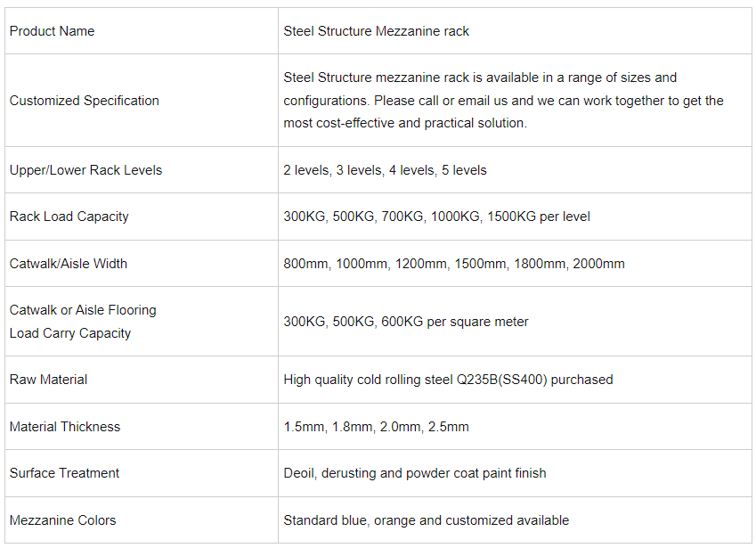Click the "Rack Load Capacity" label

(x=69, y=217)
